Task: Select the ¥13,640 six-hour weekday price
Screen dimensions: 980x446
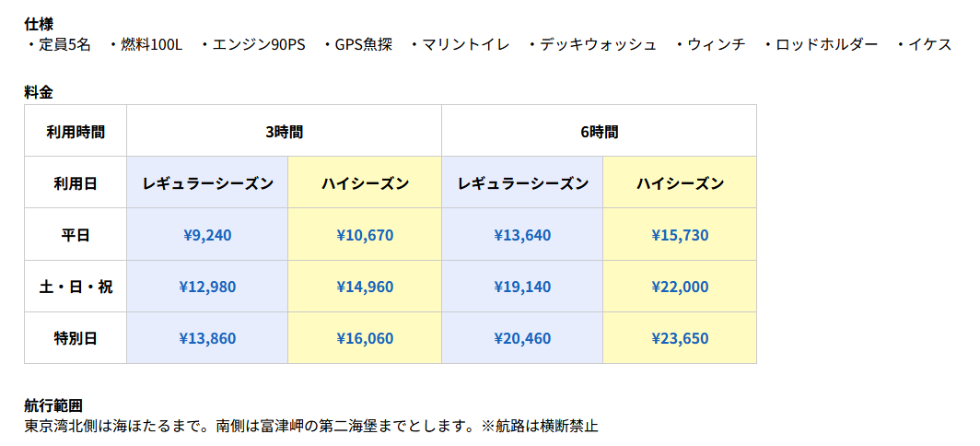Action: coord(522,235)
